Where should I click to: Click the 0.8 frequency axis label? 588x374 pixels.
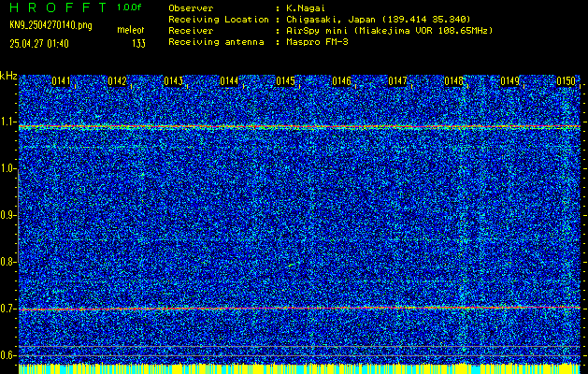click(7, 262)
